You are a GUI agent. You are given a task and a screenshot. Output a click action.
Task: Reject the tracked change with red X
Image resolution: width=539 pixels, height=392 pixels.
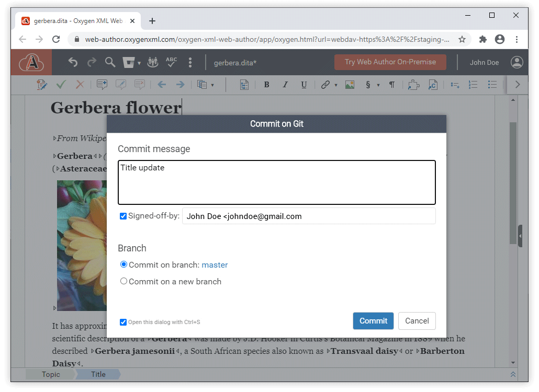(x=80, y=85)
